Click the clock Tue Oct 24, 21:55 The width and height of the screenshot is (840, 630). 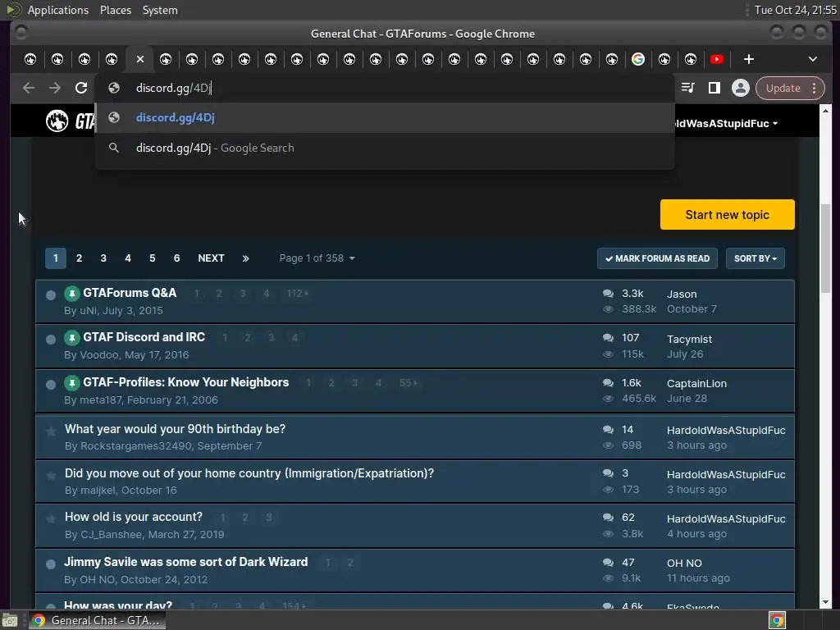(796, 10)
